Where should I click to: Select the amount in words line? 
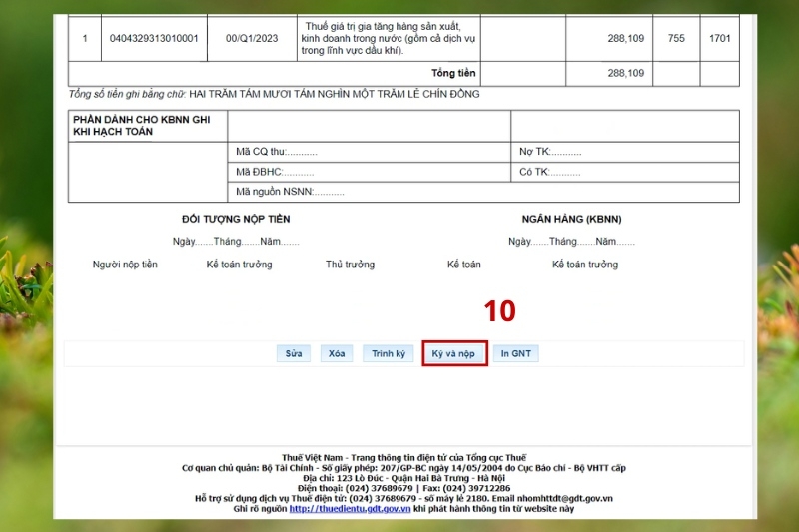(x=274, y=94)
